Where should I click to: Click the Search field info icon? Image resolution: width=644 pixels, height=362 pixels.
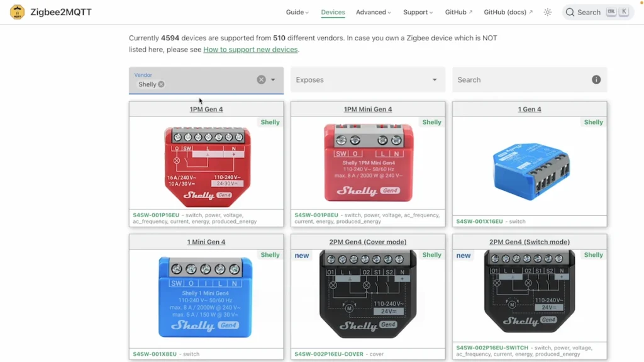coord(596,80)
